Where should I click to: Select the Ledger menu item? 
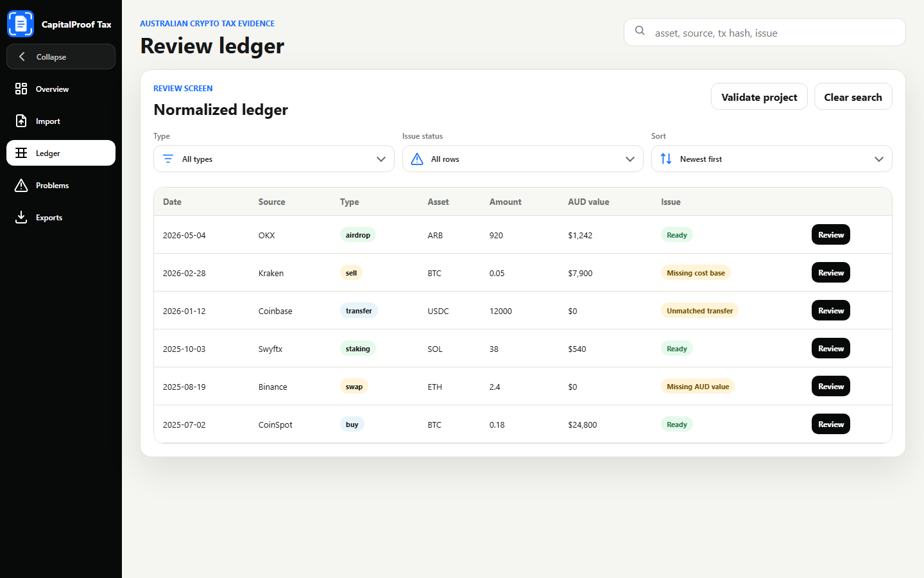coord(61,153)
